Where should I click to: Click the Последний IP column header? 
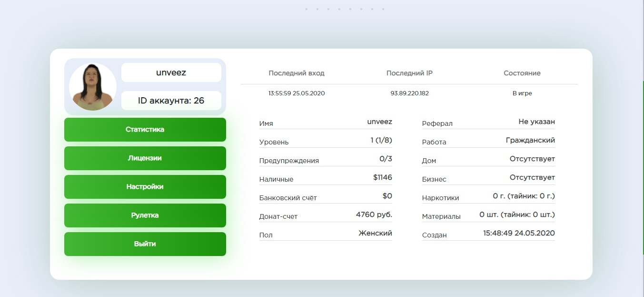(x=409, y=73)
